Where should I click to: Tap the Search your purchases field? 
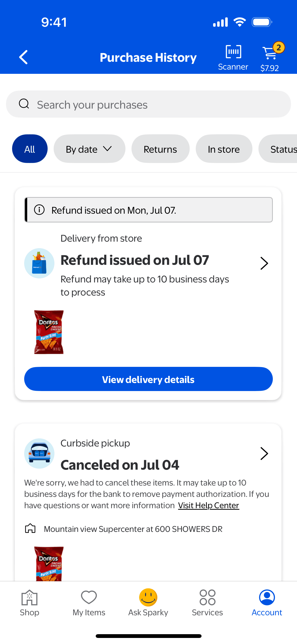click(x=148, y=104)
